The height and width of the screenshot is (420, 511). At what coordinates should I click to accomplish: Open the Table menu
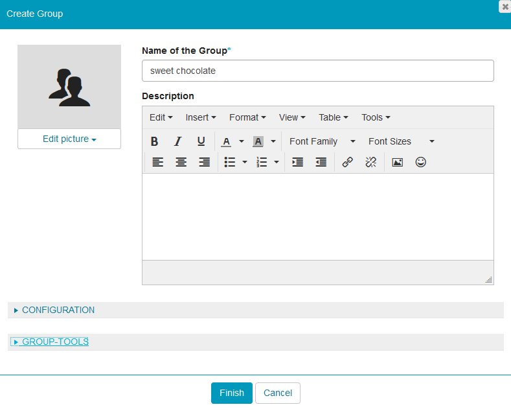coord(333,117)
